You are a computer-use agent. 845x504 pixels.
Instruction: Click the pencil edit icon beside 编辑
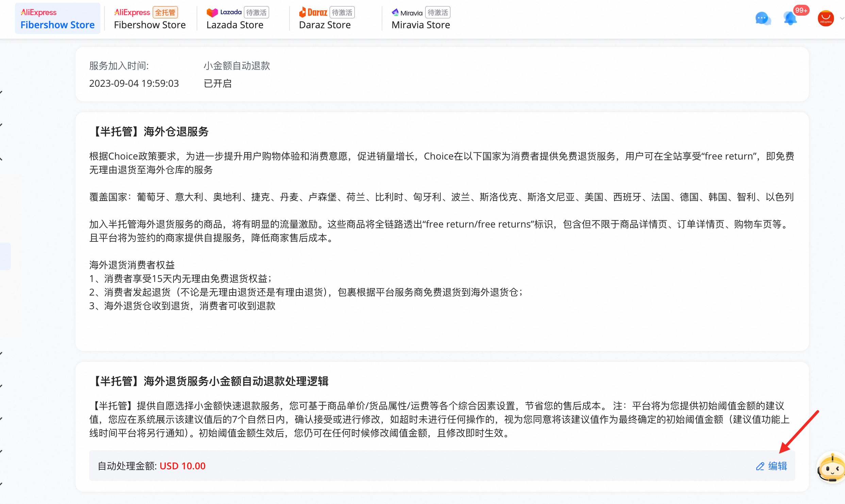pyautogui.click(x=760, y=466)
